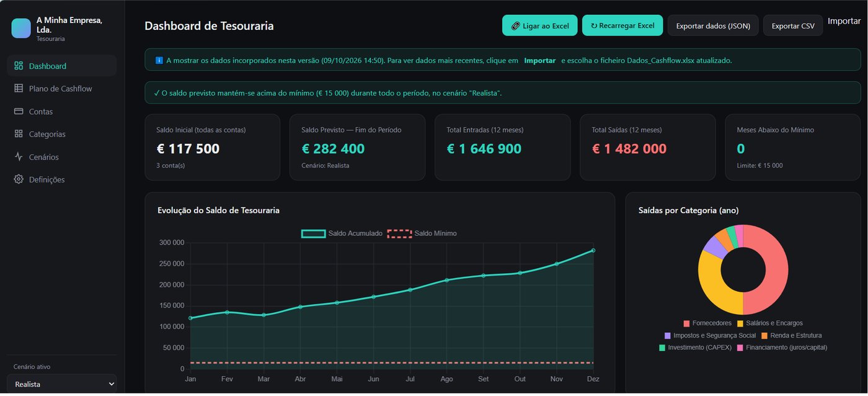Open Plano de Cashflow section
This screenshot has width=868, height=396.
(62, 89)
